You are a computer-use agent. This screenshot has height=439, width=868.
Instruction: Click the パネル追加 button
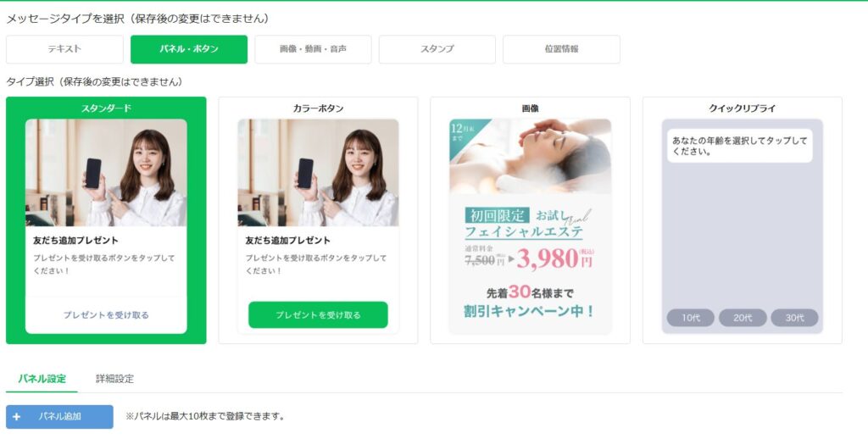[x=60, y=416]
